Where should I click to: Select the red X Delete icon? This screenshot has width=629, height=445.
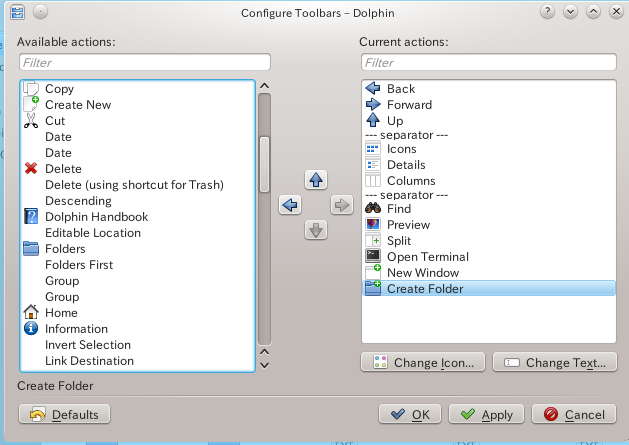[x=31, y=169]
